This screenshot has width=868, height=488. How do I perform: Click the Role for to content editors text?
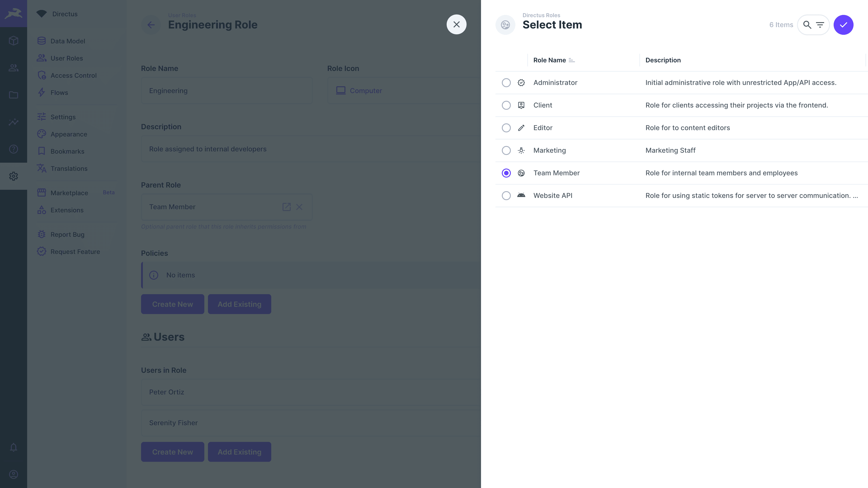point(687,128)
